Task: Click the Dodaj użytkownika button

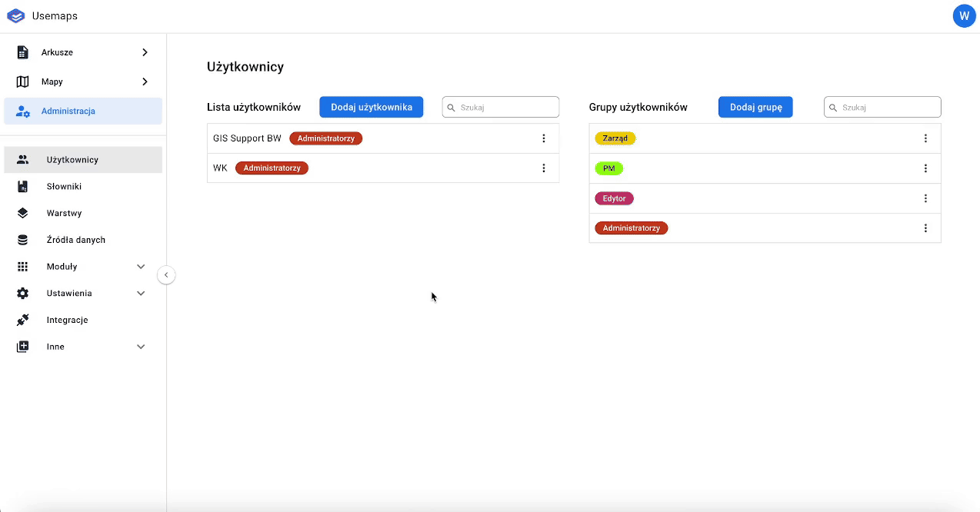Action: point(371,107)
